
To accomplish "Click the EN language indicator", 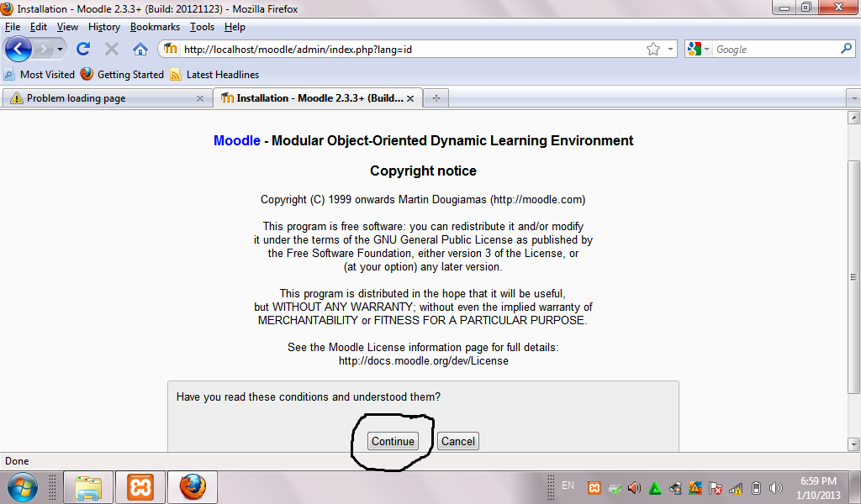I will coord(568,486).
